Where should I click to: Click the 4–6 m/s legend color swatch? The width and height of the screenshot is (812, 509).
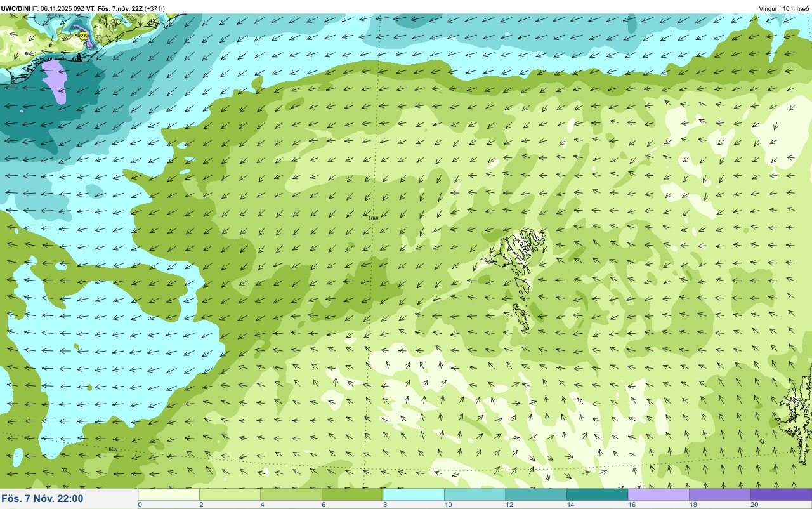(291, 494)
